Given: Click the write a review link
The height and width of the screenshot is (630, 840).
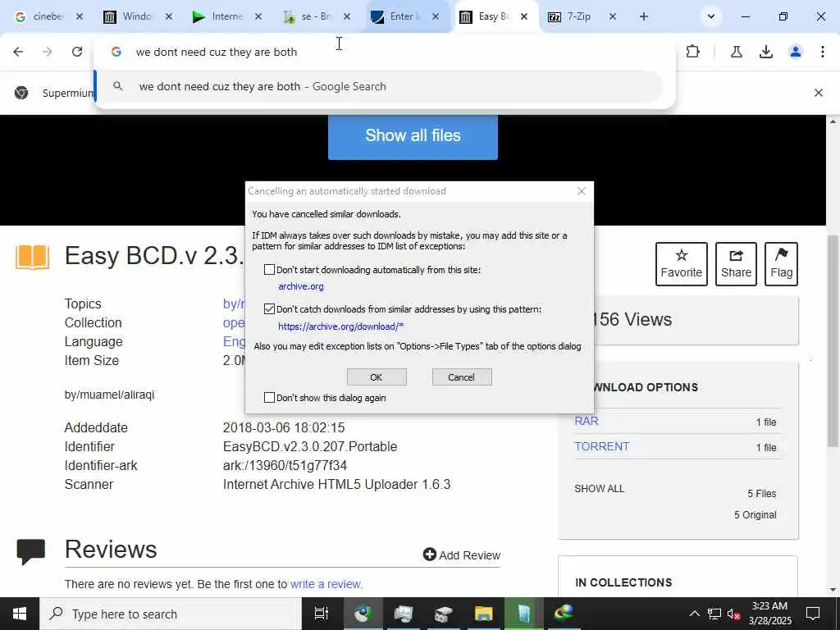Looking at the screenshot, I should (326, 584).
